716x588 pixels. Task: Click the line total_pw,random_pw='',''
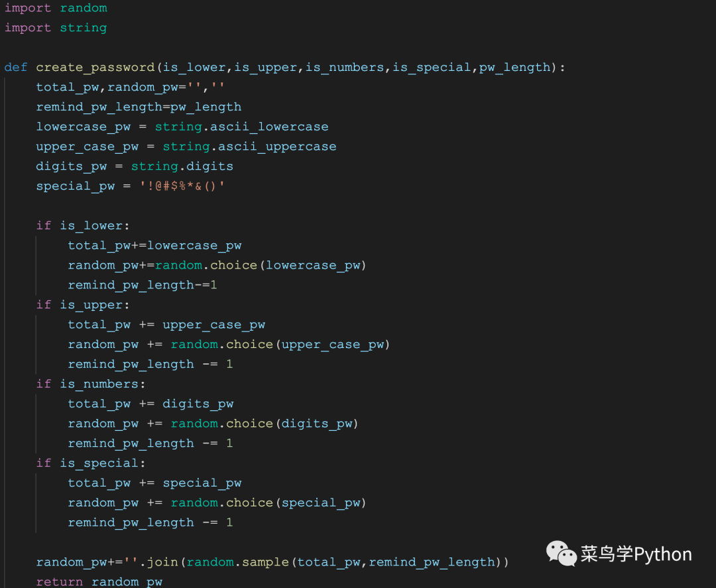(x=130, y=88)
